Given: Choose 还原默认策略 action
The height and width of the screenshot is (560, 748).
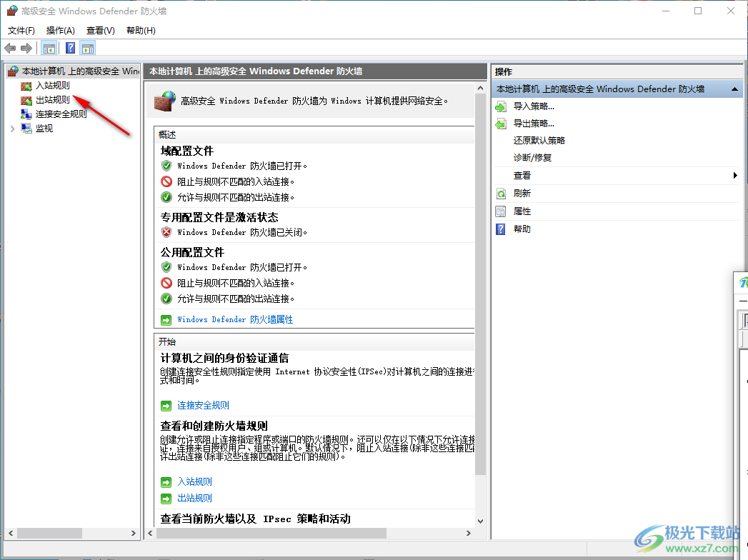Looking at the screenshot, I should click(x=539, y=140).
